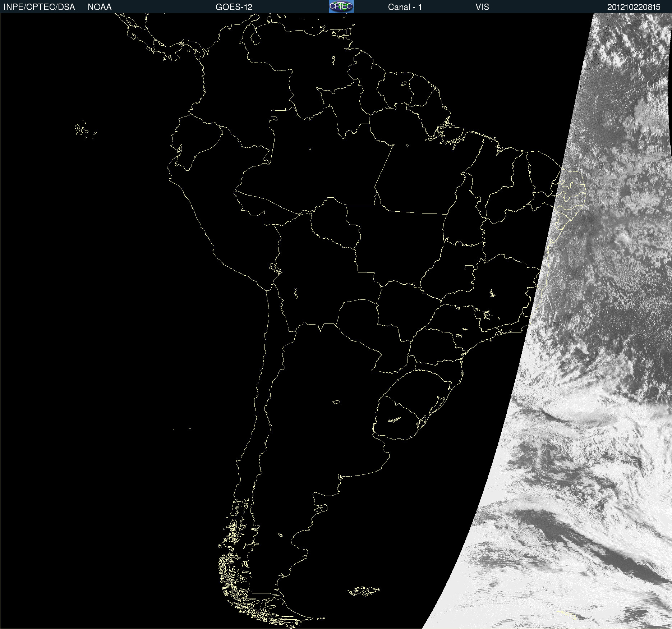Click the NOAA label in header
Screen dimensions: 672x629
[x=100, y=7]
